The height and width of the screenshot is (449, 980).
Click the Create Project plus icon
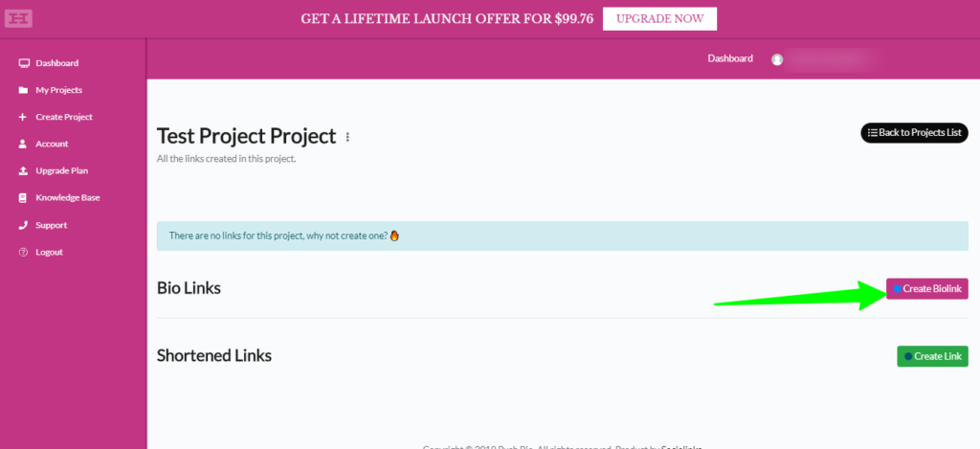(x=23, y=117)
